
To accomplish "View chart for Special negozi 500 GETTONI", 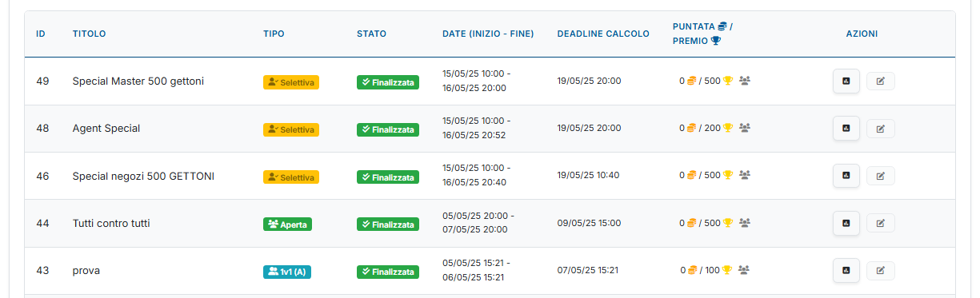I will (846, 176).
